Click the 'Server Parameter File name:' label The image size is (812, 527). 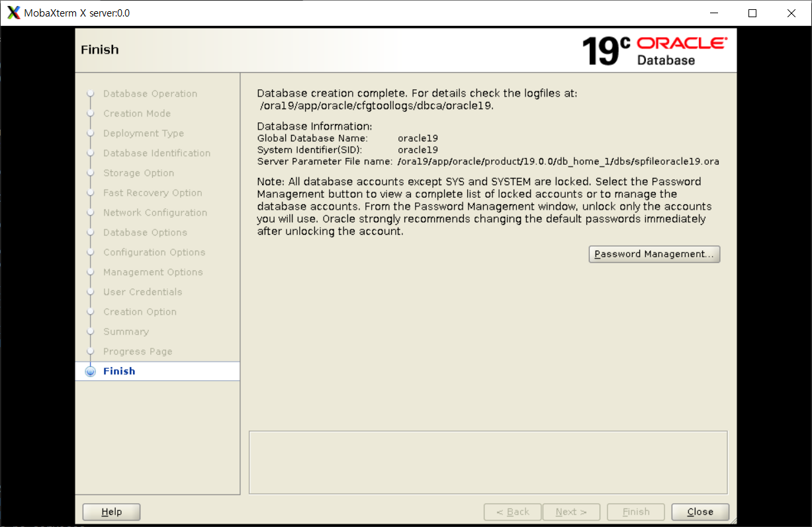[x=325, y=161]
